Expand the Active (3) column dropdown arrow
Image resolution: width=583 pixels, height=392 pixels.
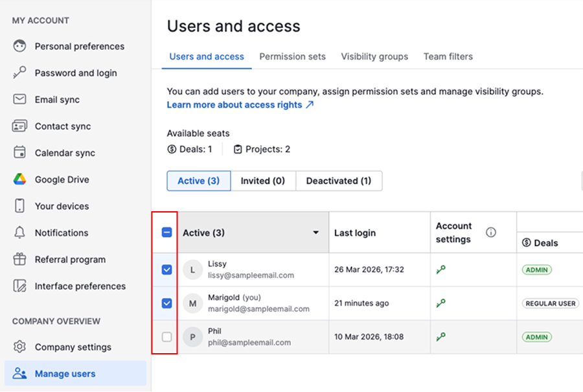coord(316,233)
